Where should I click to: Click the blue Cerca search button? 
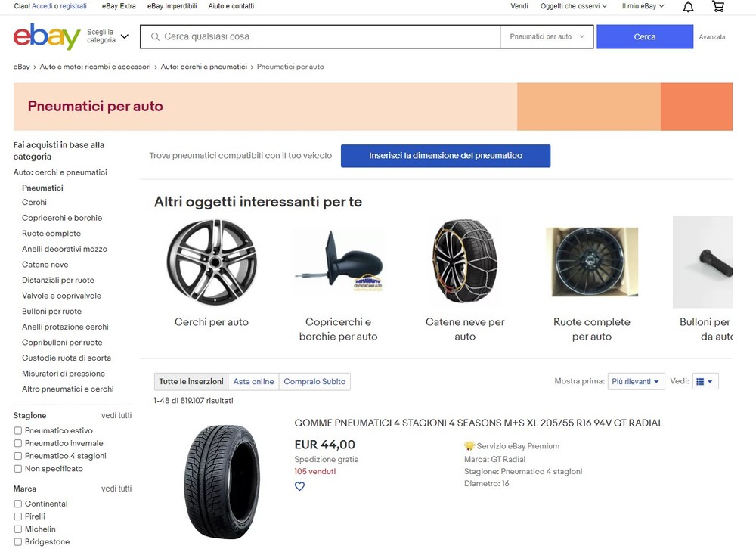(644, 36)
